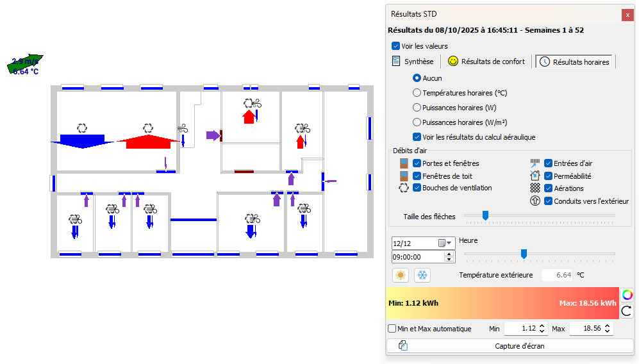Click the Synthèse document icon
The width and height of the screenshot is (639, 364).
[x=395, y=61]
